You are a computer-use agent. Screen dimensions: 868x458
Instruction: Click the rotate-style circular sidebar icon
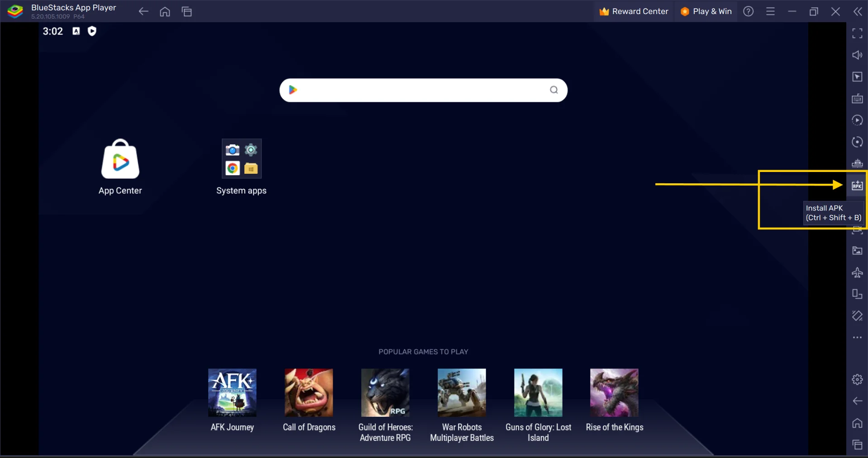tap(857, 142)
